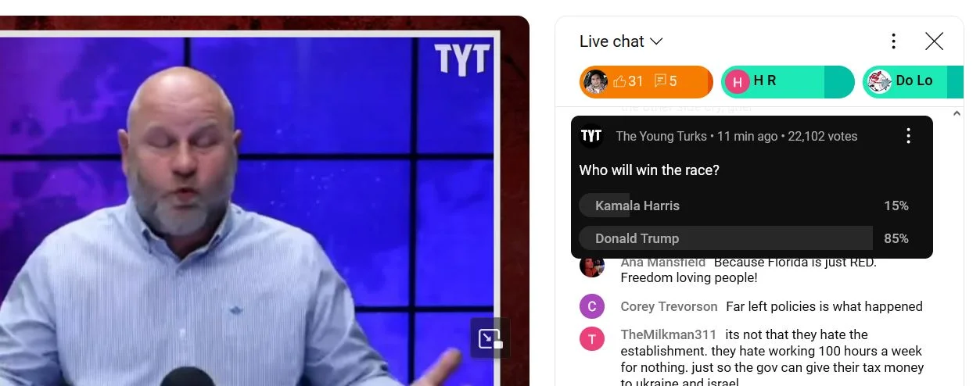Click the TYT logo in the poll header
The image size is (980, 386).
(x=591, y=136)
